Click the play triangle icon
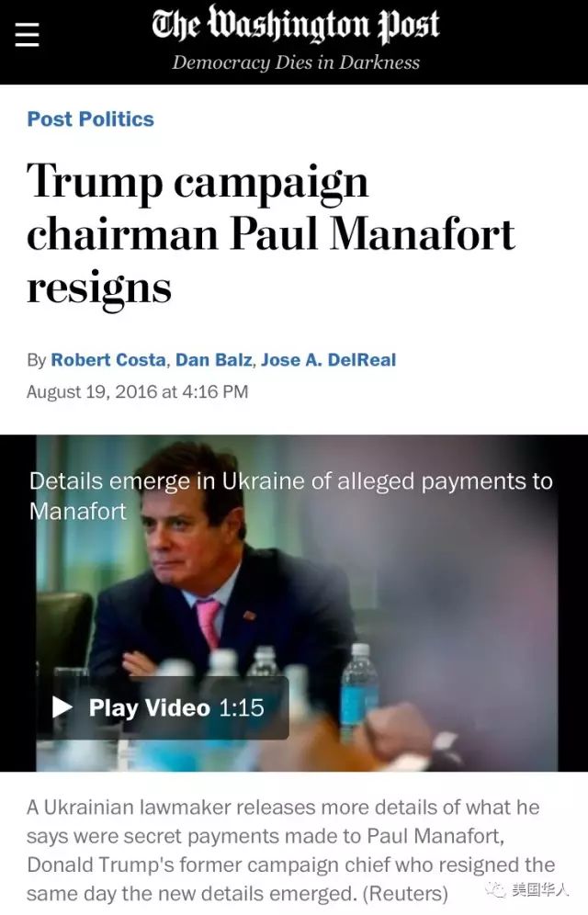The image size is (588, 915). [x=62, y=707]
